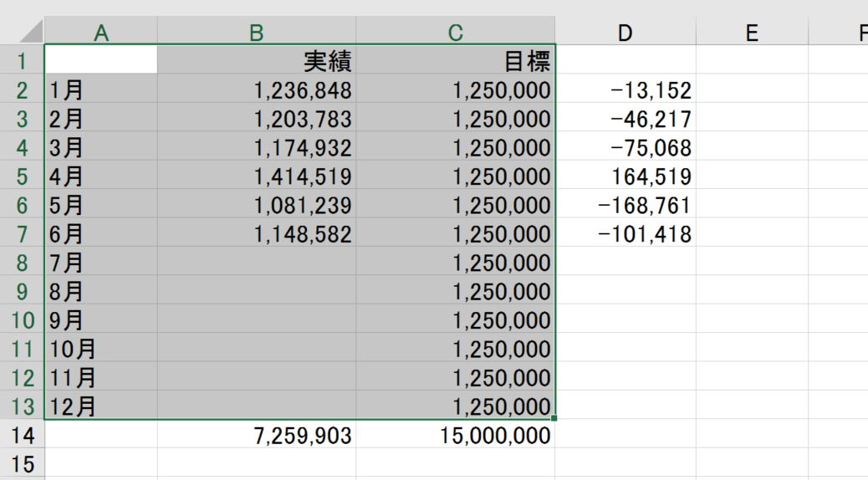868x480 pixels.
Task: Select row 2 header
Action: (x=22, y=89)
